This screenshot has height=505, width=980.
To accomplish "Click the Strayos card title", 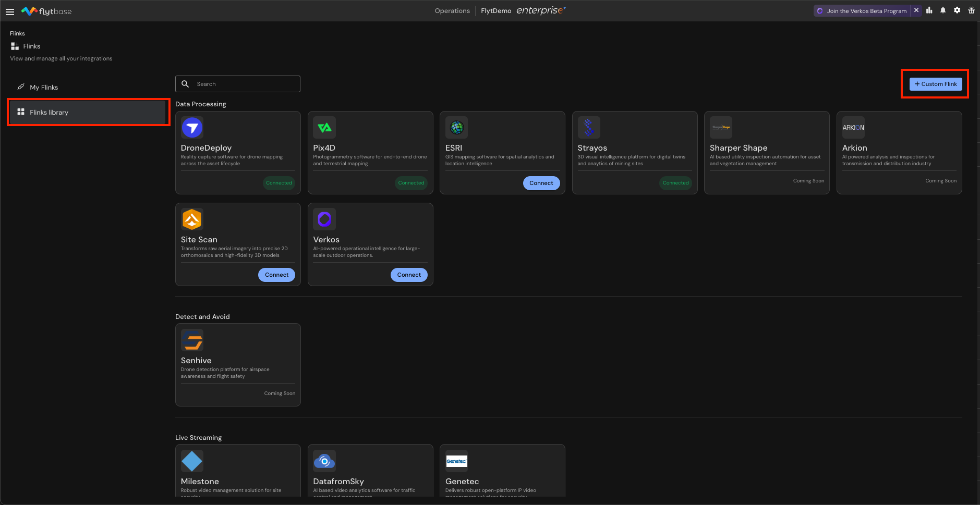I will pos(592,148).
